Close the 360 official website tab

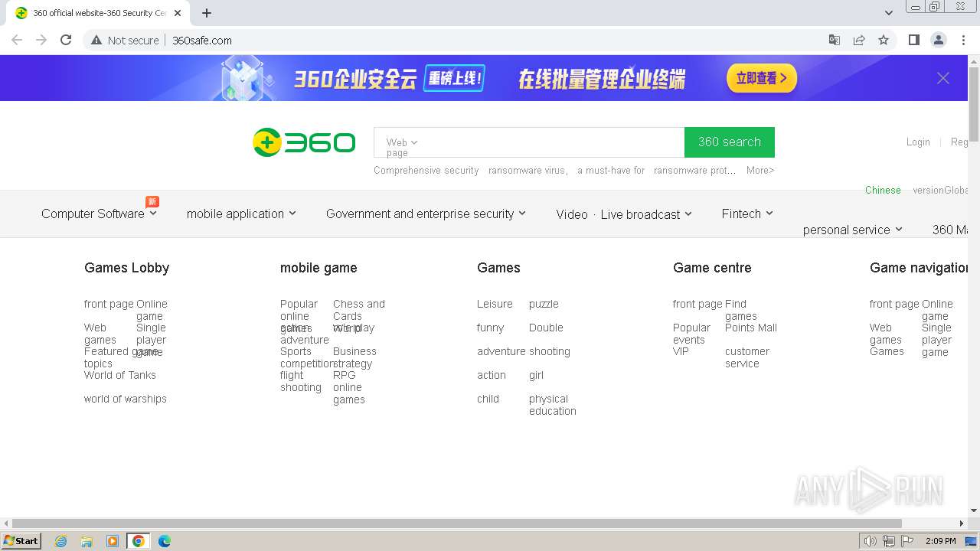click(x=178, y=13)
